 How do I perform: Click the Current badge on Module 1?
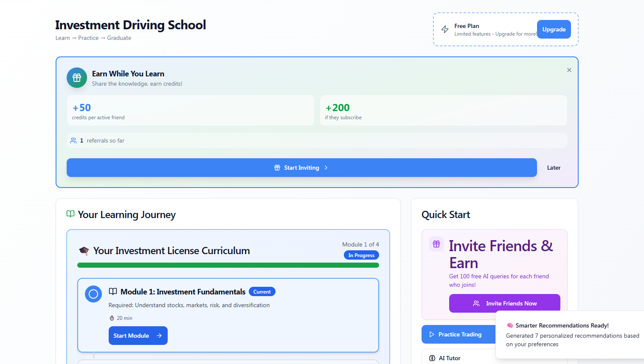262,292
